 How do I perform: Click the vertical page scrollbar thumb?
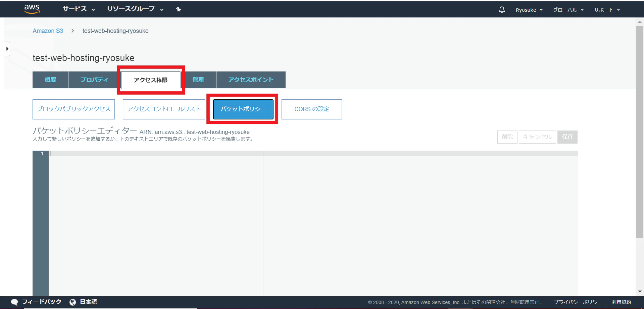pos(640,132)
